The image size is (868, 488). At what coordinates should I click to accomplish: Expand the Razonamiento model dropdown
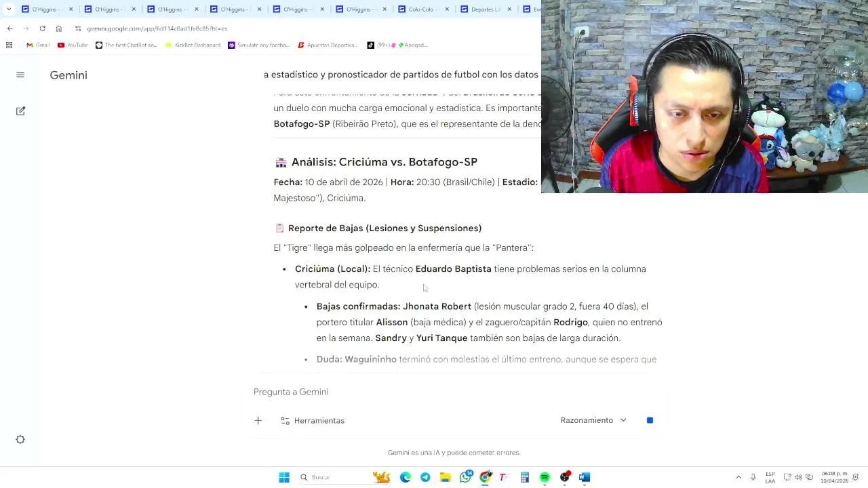[593, 420]
